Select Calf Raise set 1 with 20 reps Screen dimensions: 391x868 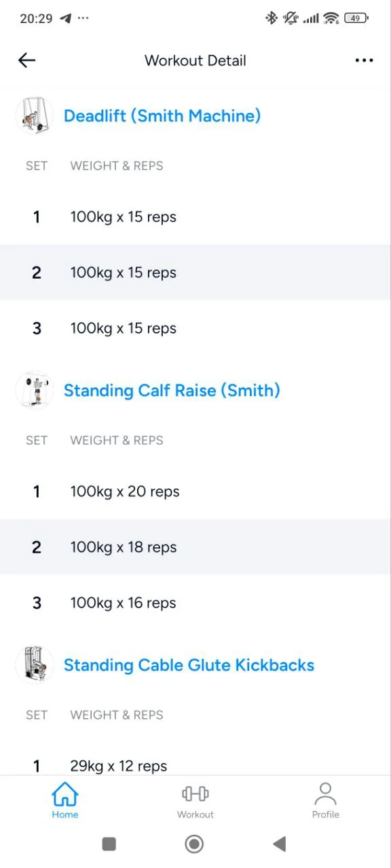pyautogui.click(x=195, y=492)
